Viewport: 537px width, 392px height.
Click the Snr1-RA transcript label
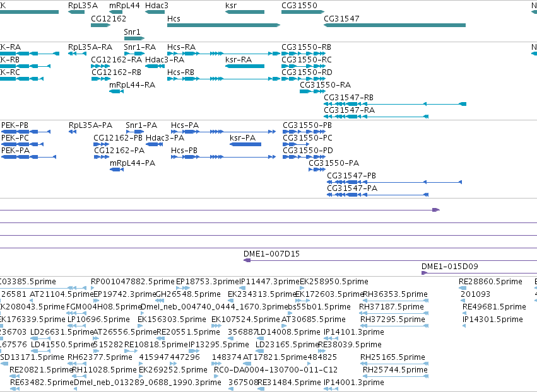139,47
